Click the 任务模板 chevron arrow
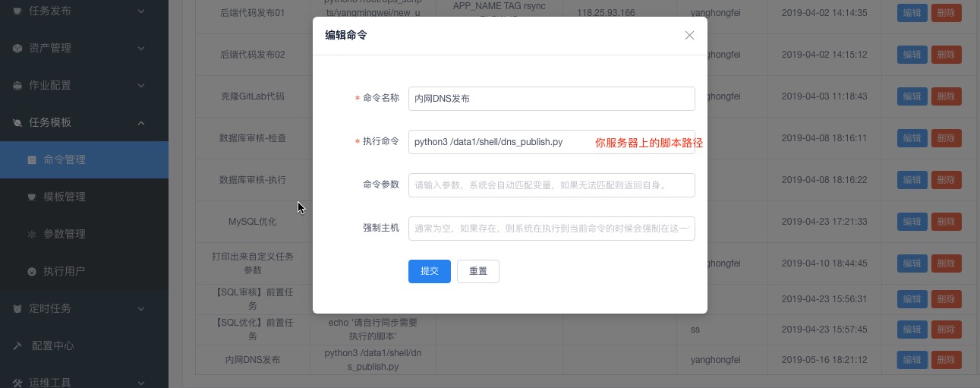This screenshot has width=980, height=388. click(141, 122)
